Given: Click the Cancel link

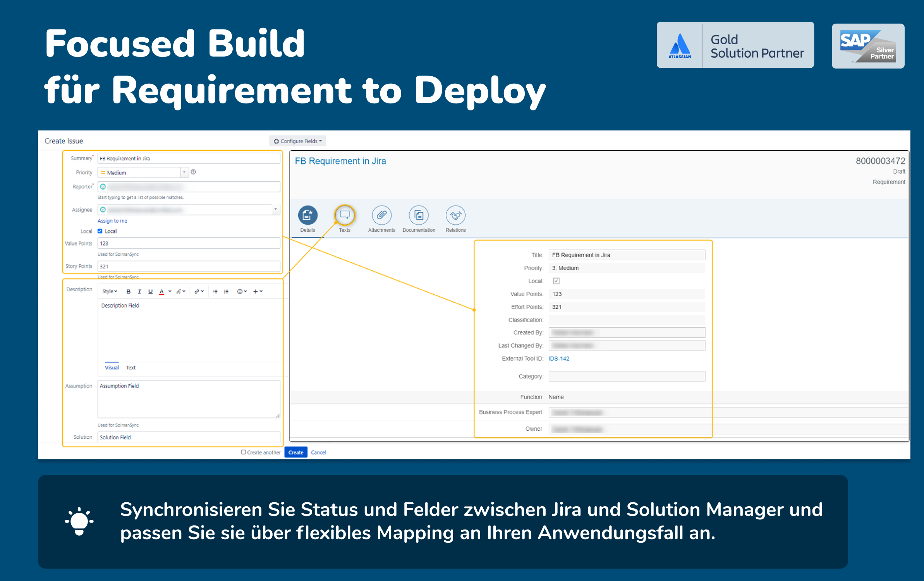Looking at the screenshot, I should click(x=318, y=452).
